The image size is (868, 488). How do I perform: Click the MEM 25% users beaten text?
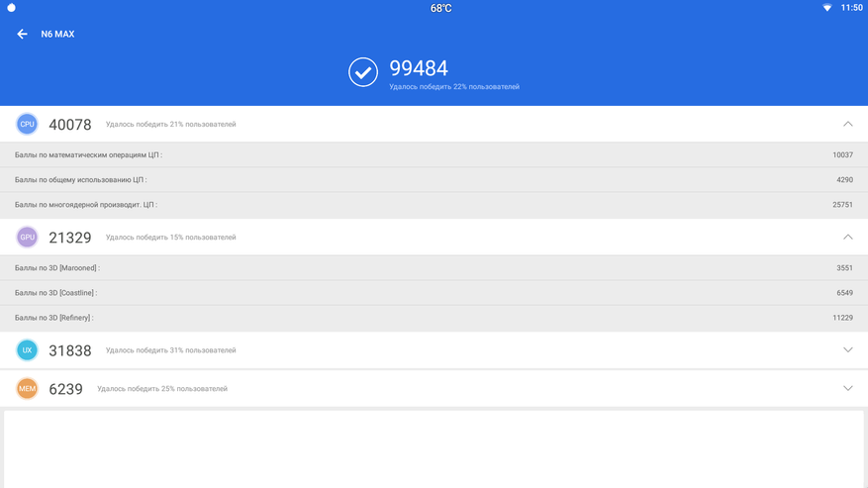click(x=162, y=389)
